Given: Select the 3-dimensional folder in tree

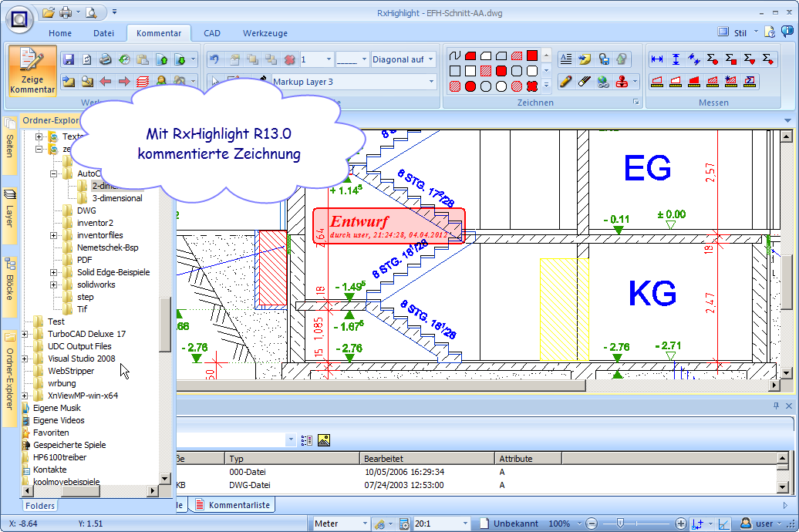Looking at the screenshot, I should click(x=117, y=198).
